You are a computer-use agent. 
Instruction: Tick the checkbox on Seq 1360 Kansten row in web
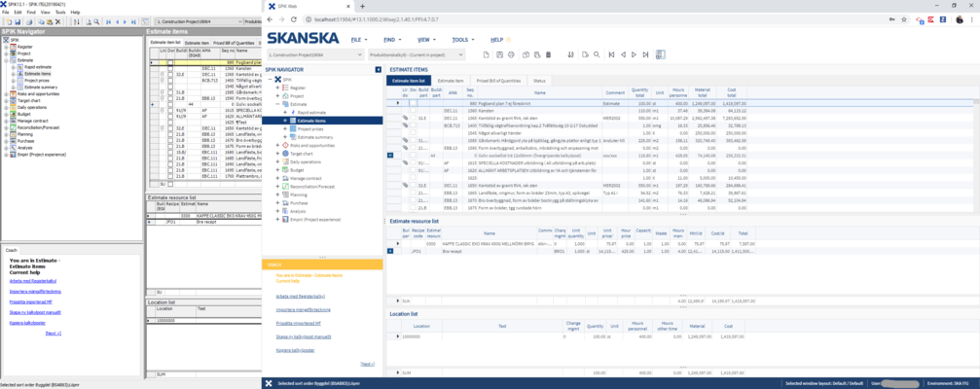[414, 110]
